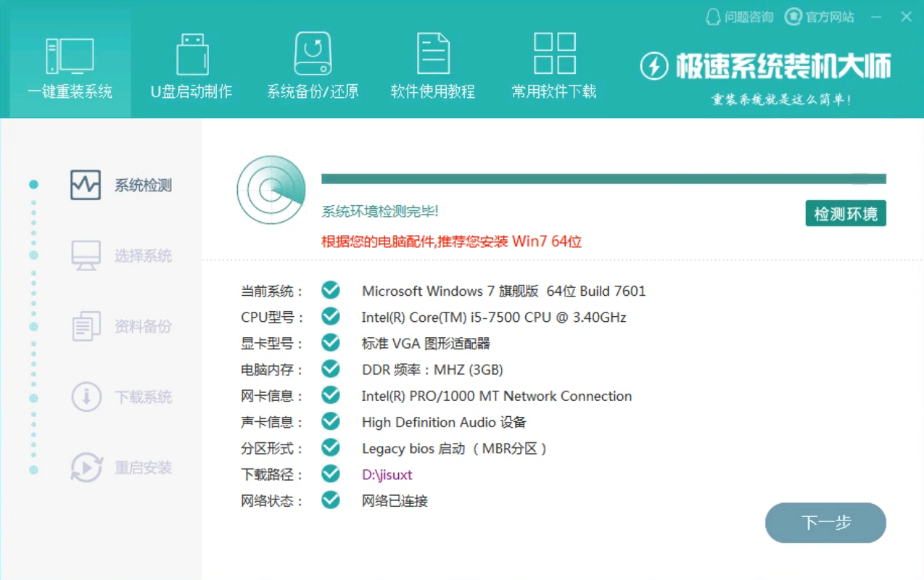
Task: Click the 下一步 button
Action: 825,523
